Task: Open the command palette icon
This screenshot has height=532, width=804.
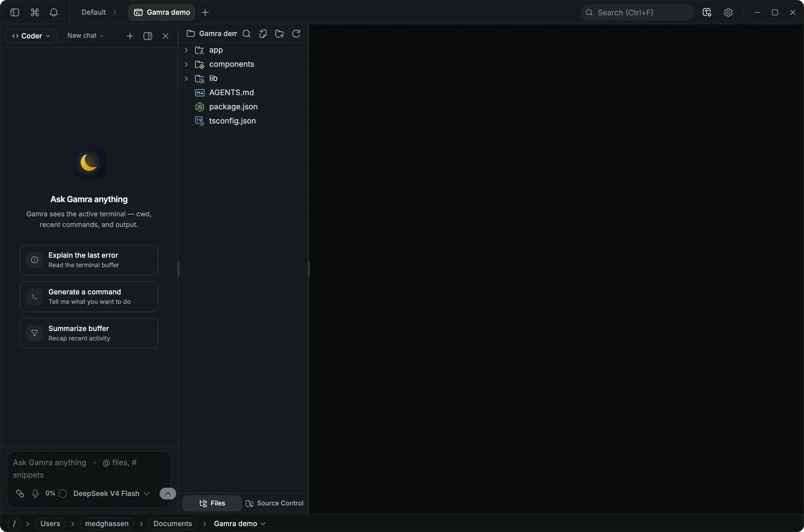Action: click(35, 13)
